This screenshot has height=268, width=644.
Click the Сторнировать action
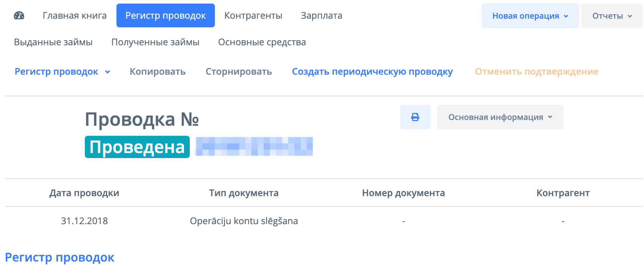[x=239, y=71]
